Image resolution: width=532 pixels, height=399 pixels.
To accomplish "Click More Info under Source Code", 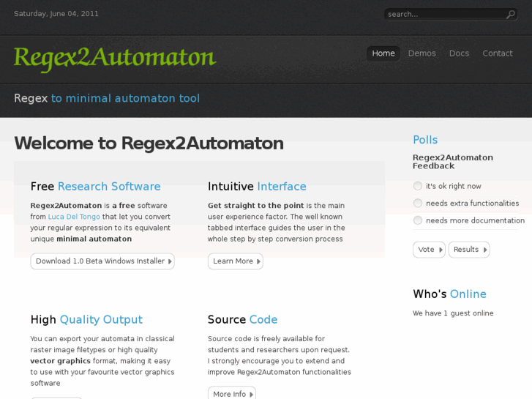I will (x=232, y=393).
